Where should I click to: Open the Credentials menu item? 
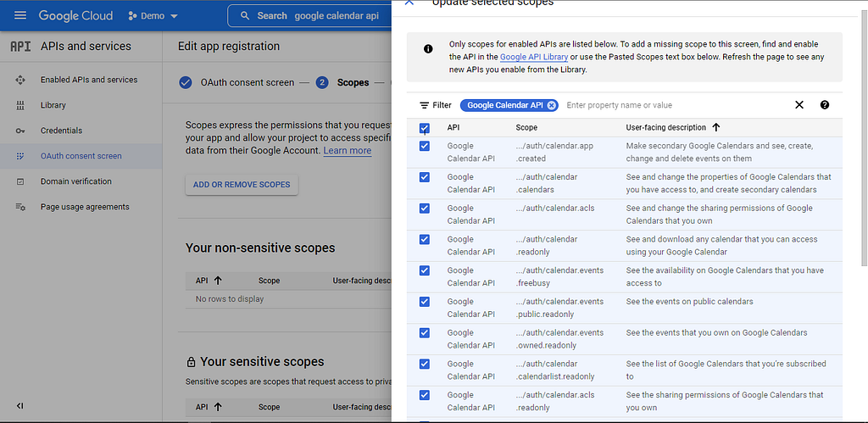coord(61,131)
